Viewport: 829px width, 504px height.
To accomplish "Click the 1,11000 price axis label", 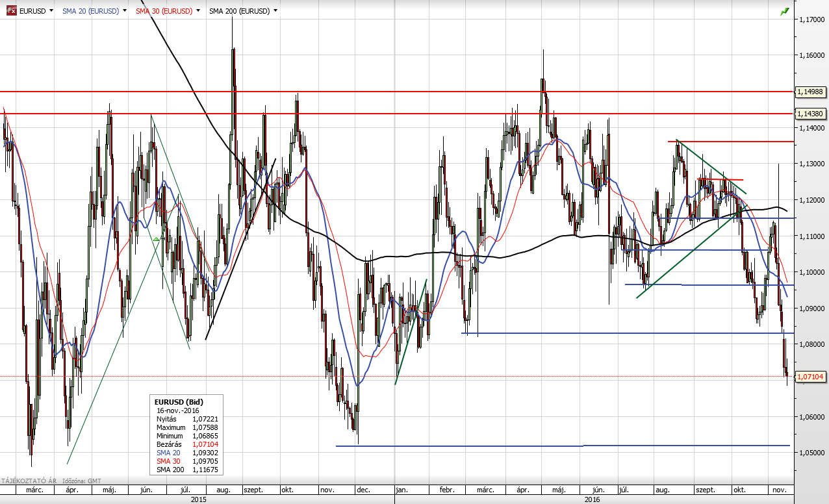I will [812, 236].
